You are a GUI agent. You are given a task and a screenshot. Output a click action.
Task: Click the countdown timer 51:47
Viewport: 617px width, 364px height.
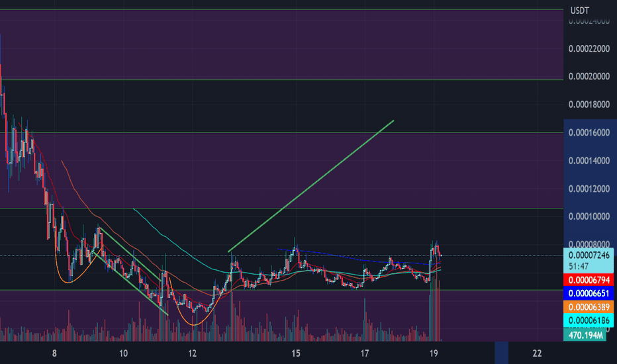coord(579,267)
